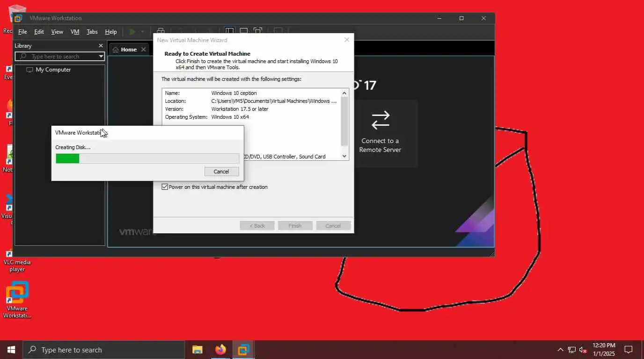
Task: Click the Back button in the wizard
Action: point(257,226)
